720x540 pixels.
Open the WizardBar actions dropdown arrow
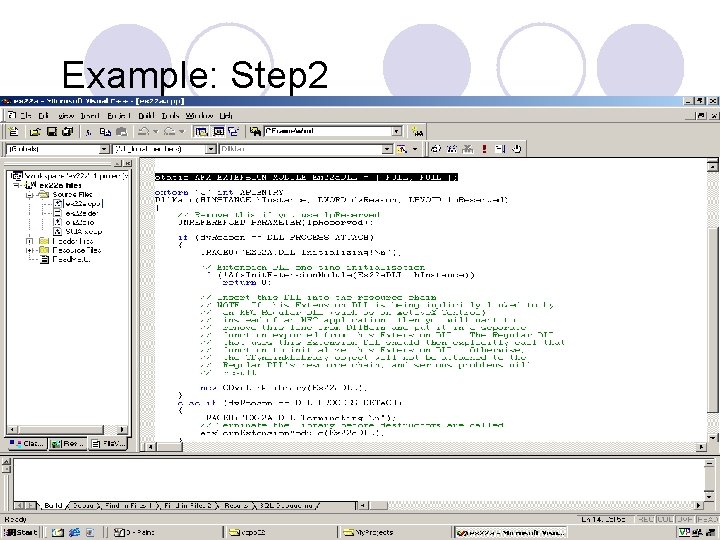(x=415, y=149)
